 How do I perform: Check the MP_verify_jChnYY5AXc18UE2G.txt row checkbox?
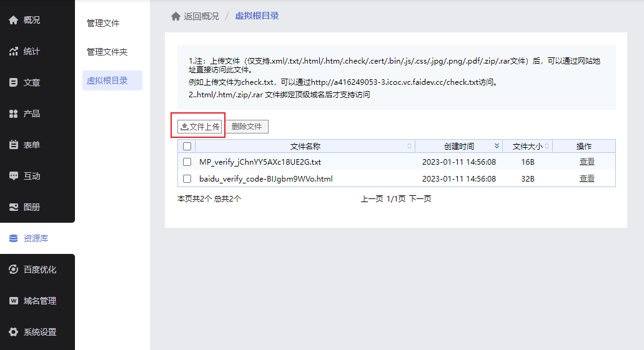click(x=187, y=162)
